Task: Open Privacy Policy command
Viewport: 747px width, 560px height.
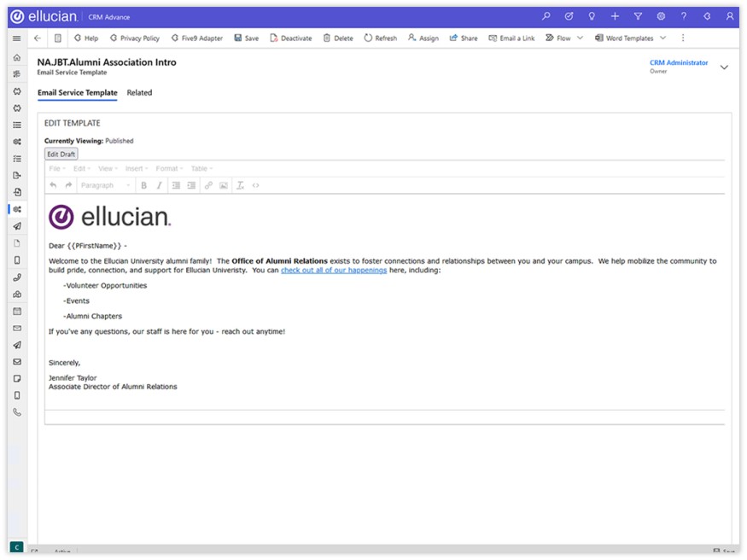Action: pos(135,38)
